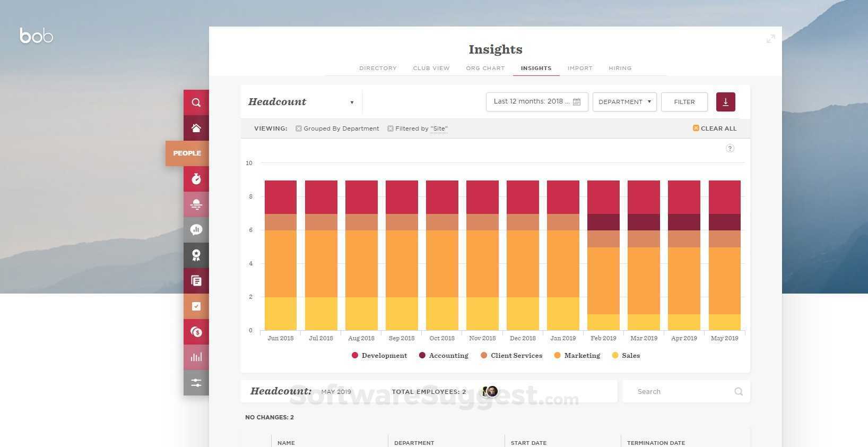Open the chart speech-bubble surveys icon
Viewport: 868px width, 447px height.
pos(196,230)
